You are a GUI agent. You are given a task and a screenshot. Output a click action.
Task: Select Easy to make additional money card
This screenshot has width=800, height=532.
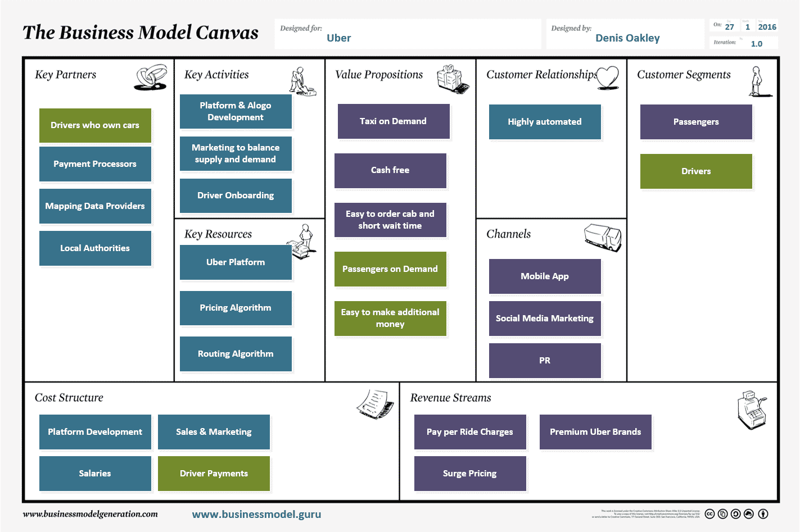click(390, 319)
